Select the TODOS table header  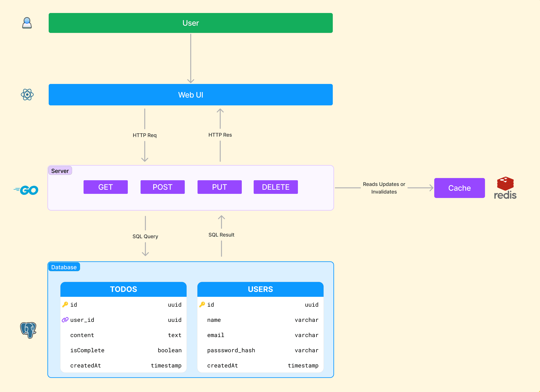123,289
